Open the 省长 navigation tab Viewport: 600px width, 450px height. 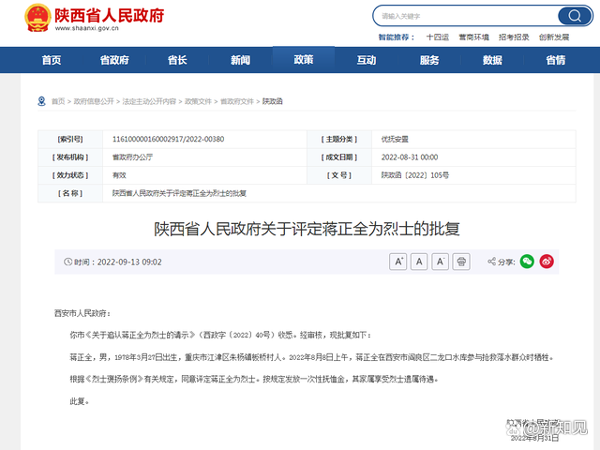click(x=178, y=60)
